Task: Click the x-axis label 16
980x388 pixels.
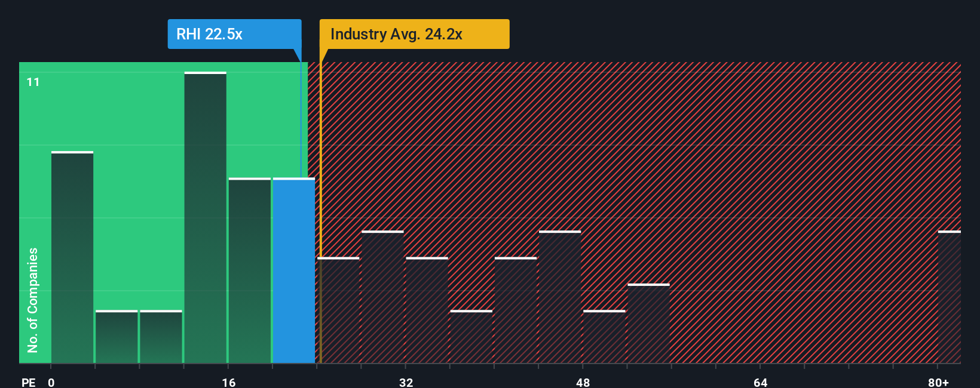Action: pos(229,382)
